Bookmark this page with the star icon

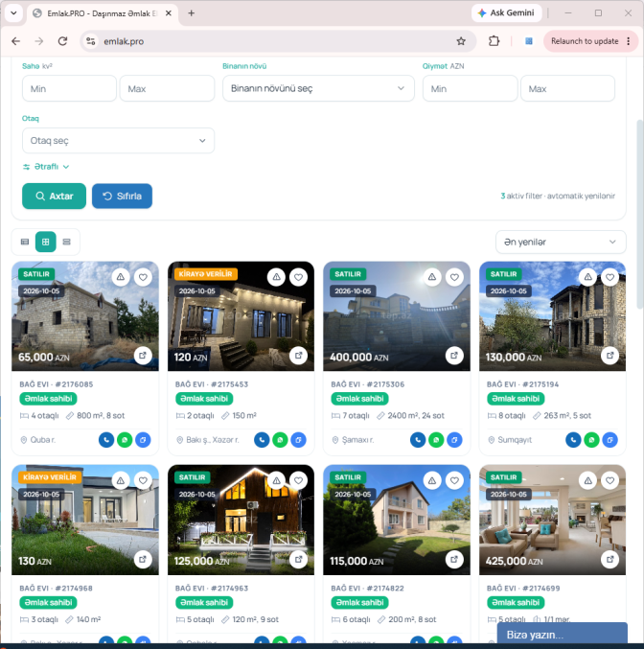461,41
